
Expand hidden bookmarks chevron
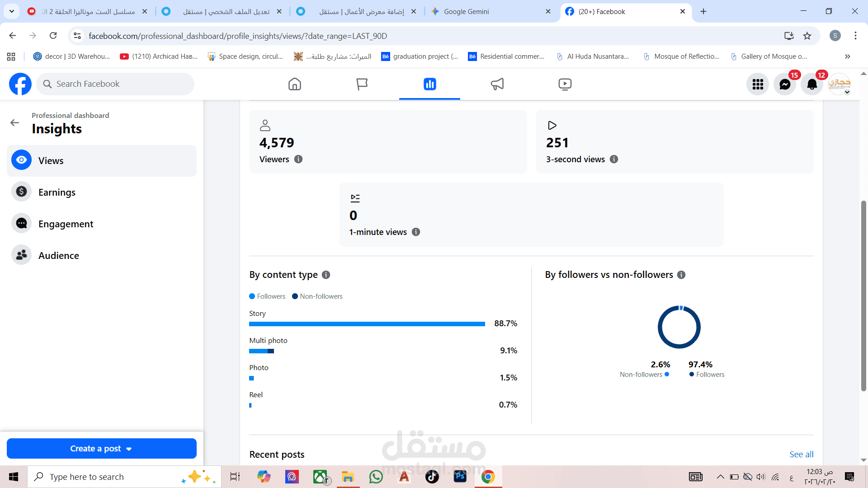[847, 56]
